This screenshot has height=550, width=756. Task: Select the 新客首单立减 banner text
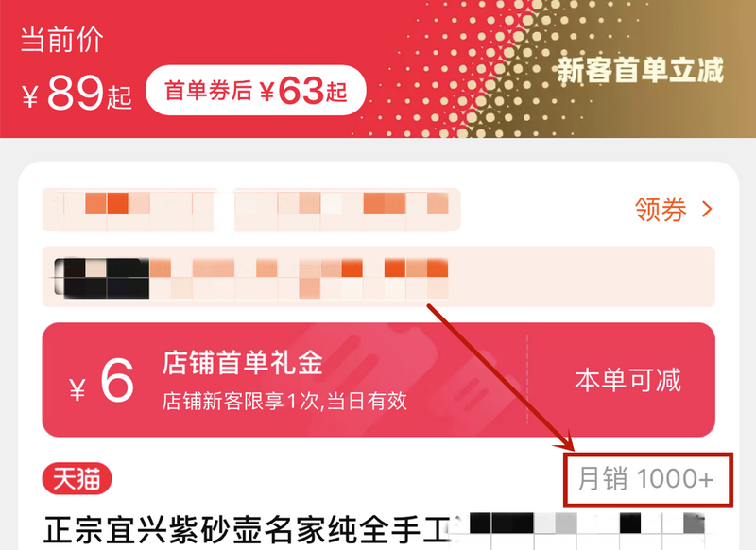pyautogui.click(x=640, y=70)
